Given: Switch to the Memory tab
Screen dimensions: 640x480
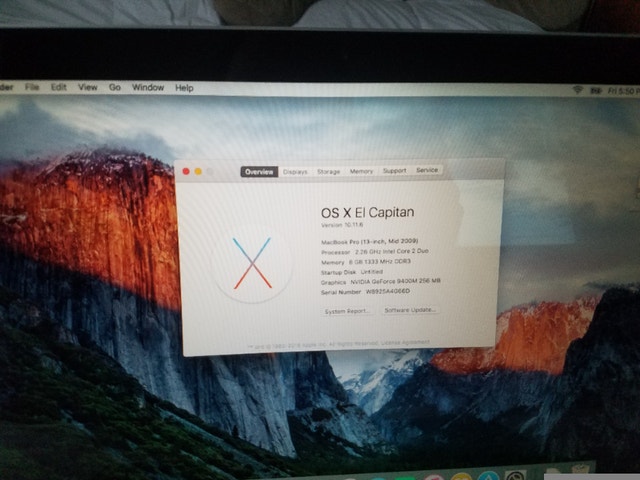Looking at the screenshot, I should (x=361, y=171).
